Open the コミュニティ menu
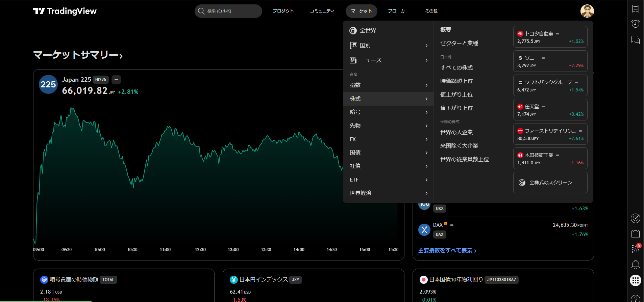644x302 pixels. (322, 11)
